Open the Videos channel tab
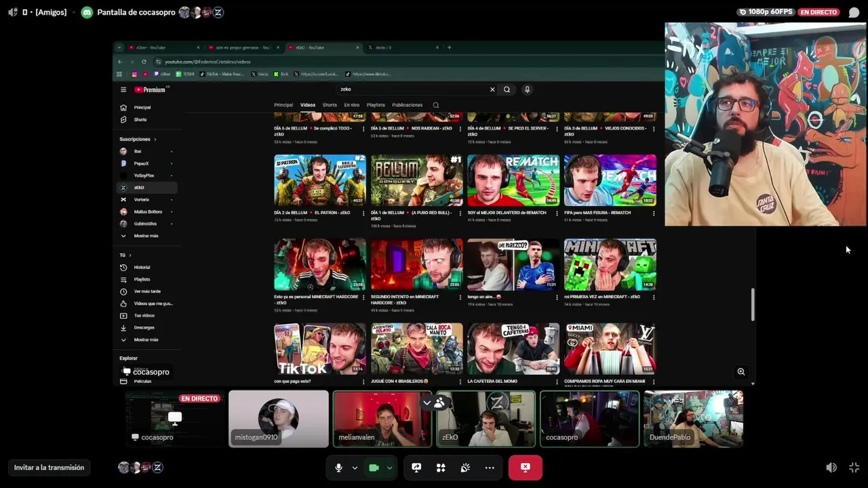Viewport: 868px width, 488px height. [x=308, y=105]
